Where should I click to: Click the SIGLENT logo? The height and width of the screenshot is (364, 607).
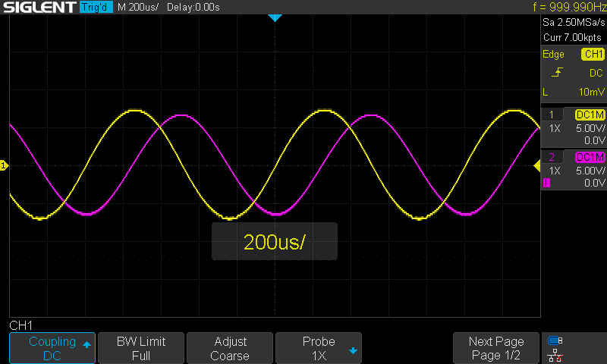point(40,7)
